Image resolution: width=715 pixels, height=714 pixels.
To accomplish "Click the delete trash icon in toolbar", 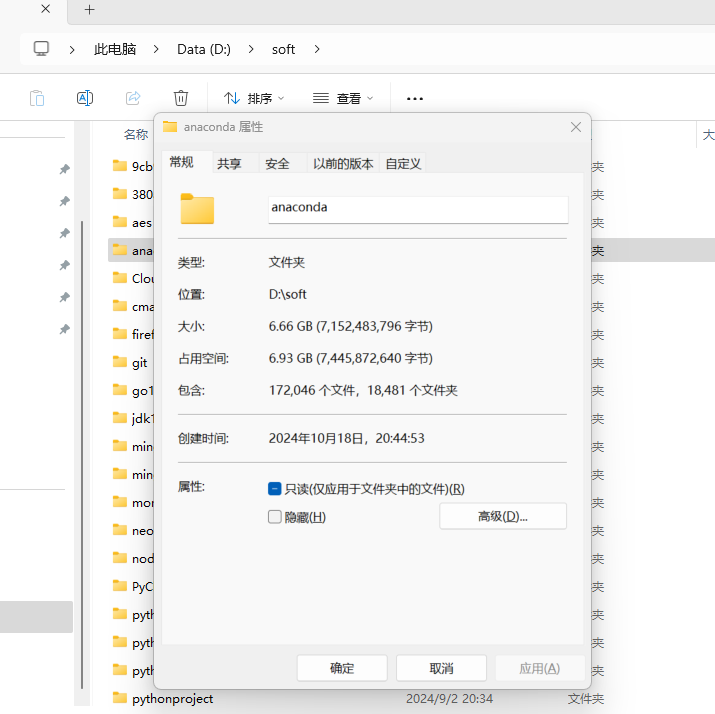I will pyautogui.click(x=181, y=98).
